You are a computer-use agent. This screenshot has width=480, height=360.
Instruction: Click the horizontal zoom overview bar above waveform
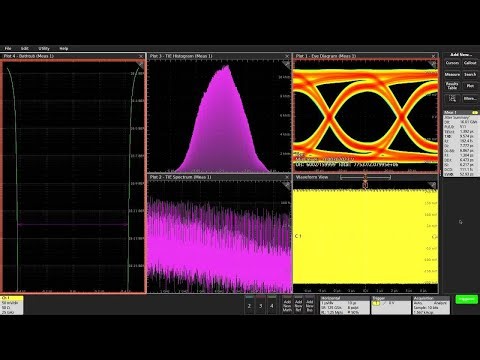click(x=365, y=178)
